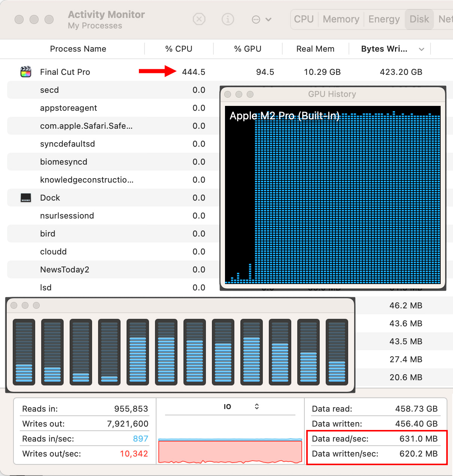Click the 20.6 MB bytes written cell
Viewport: 453px width, 476px height.
point(406,377)
